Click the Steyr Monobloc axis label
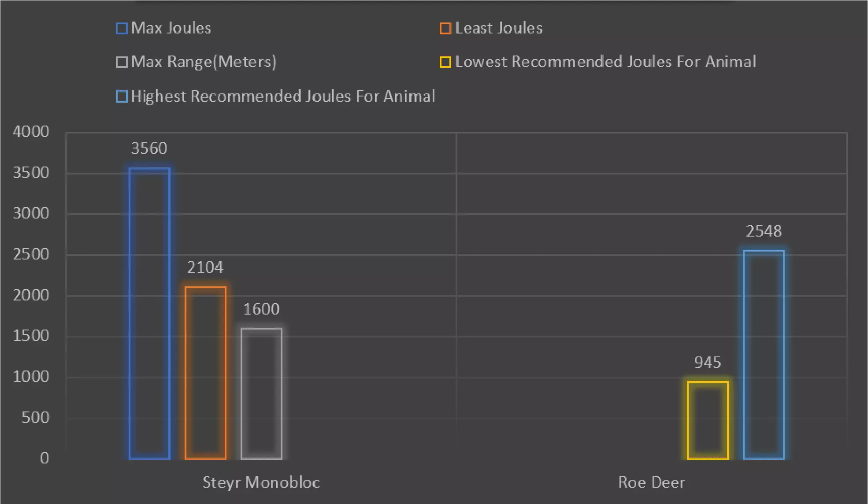Image resolution: width=868 pixels, height=504 pixels. point(261,482)
